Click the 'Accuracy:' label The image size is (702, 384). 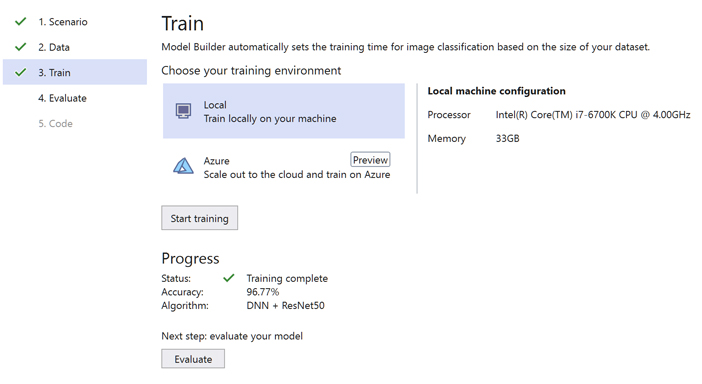(x=182, y=292)
